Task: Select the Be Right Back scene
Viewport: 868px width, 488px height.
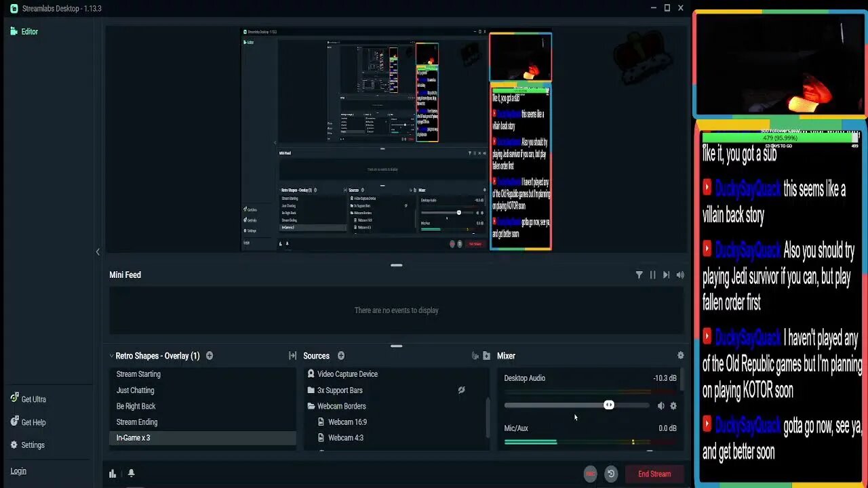Action: 202,406
